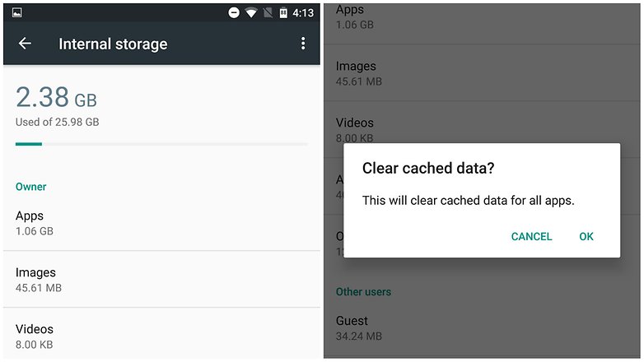Tap the 2.38 GB used storage total
Image resolution: width=644 pixels, height=362 pixels.
(x=56, y=98)
